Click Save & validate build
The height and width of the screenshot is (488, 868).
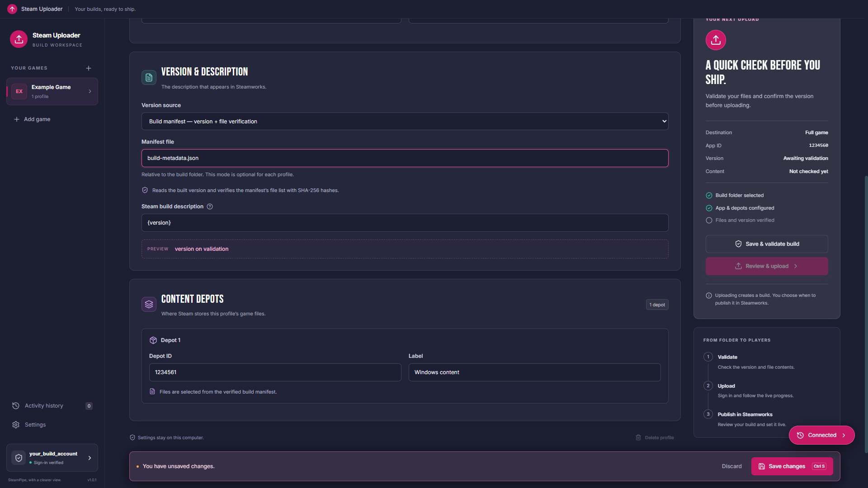767,244
